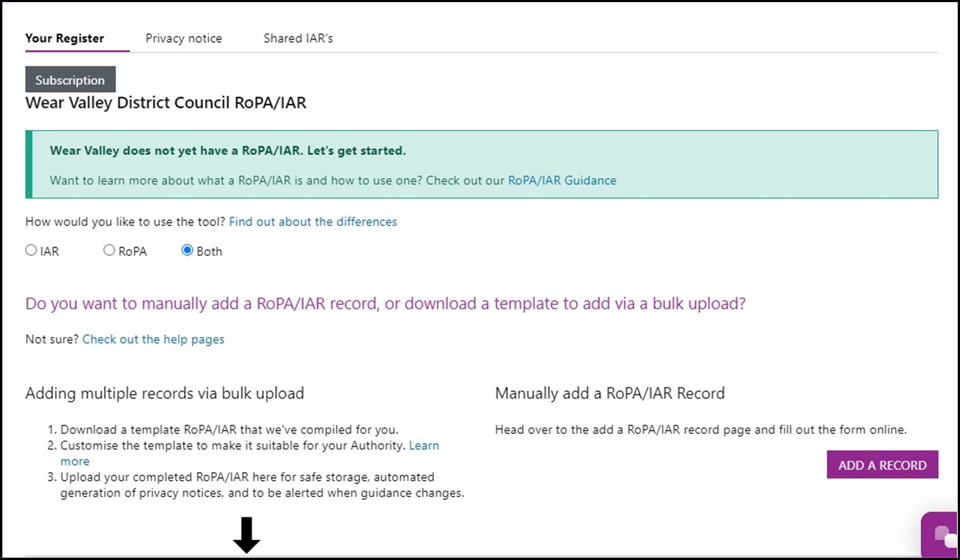Click the Learn more link

[424, 446]
